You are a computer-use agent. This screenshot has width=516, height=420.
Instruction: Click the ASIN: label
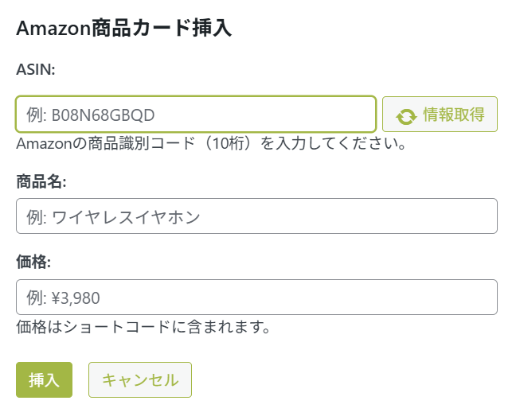[36, 69]
